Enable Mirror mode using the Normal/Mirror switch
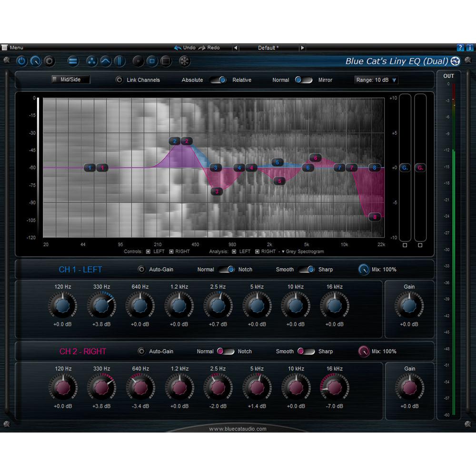 click(308, 80)
